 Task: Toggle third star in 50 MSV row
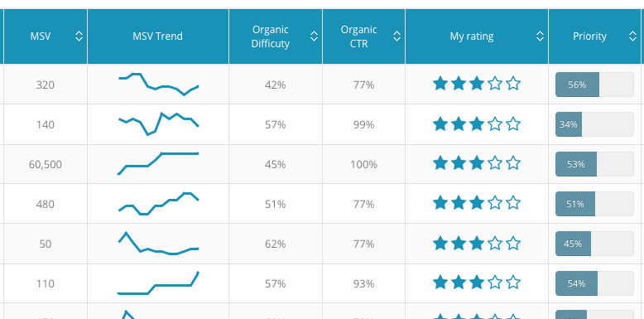coord(477,243)
